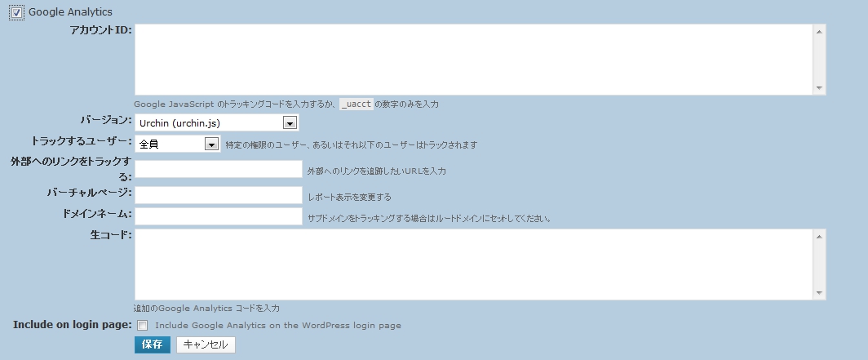Enable Include on login page checkbox
Screen dimensions: 868x360
click(x=142, y=325)
